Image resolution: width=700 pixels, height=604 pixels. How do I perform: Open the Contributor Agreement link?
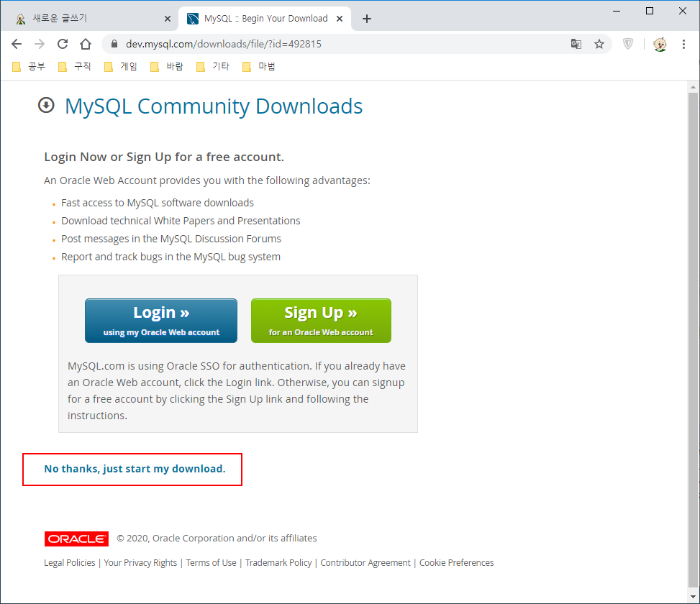(x=365, y=563)
